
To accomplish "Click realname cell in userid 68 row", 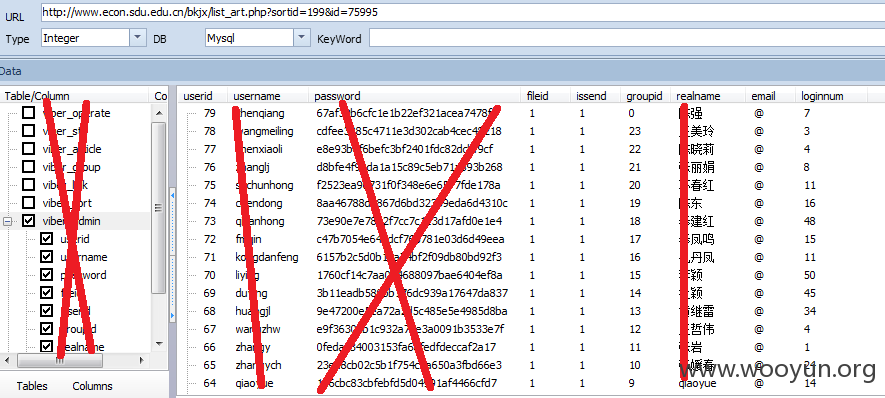I will (x=696, y=311).
